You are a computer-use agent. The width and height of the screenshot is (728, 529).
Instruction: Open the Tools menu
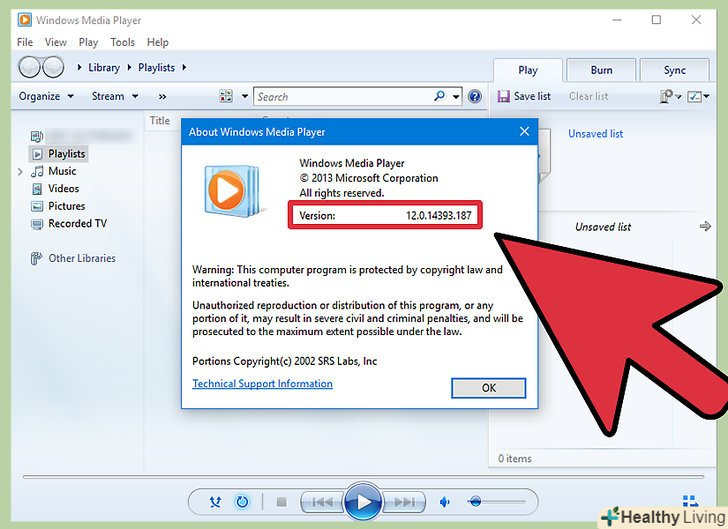(123, 42)
